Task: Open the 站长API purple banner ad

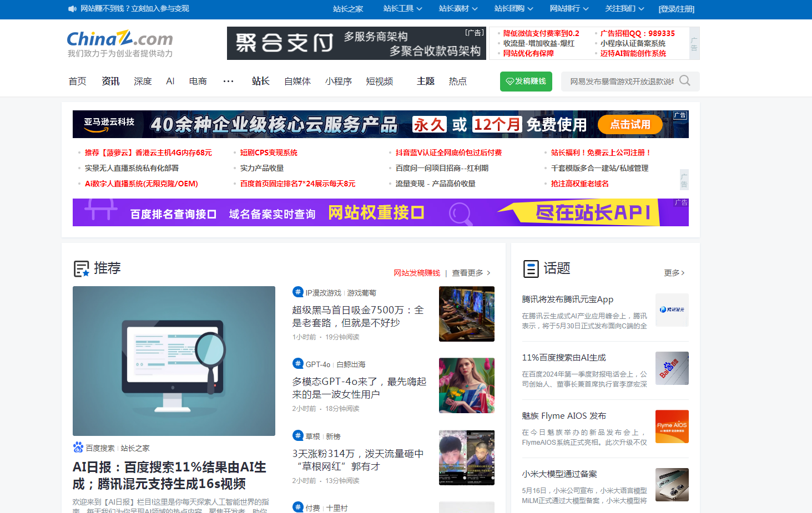Action: coord(381,212)
